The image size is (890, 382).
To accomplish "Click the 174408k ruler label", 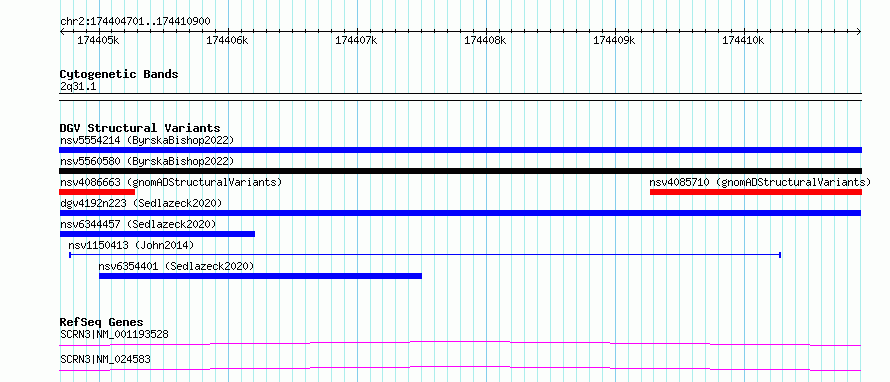I will coord(485,40).
